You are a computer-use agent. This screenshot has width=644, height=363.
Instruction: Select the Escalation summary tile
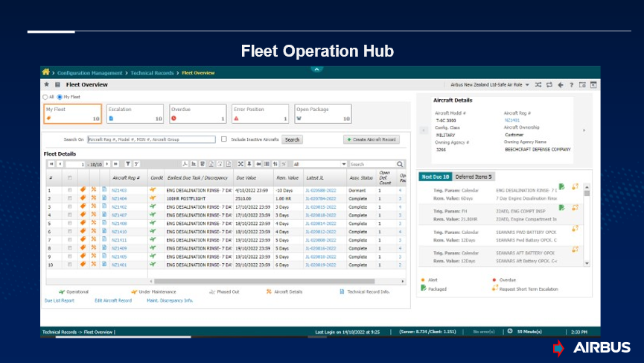coord(135,113)
